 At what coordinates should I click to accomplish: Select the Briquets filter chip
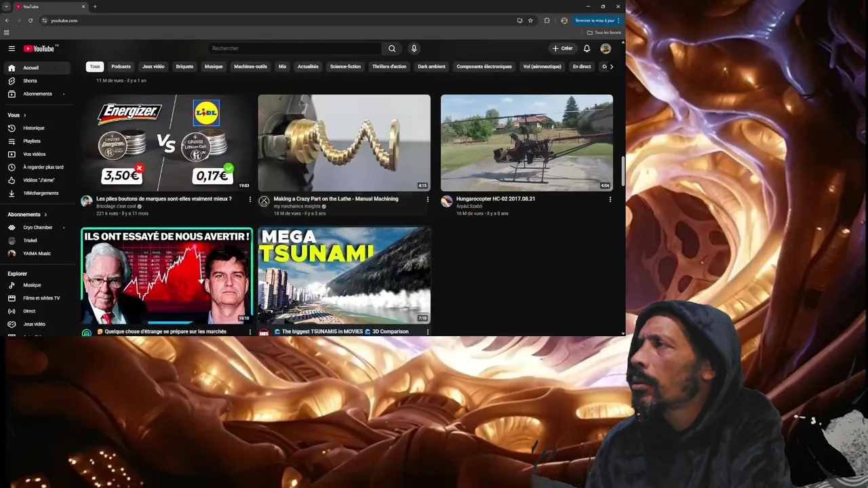pyautogui.click(x=184, y=66)
